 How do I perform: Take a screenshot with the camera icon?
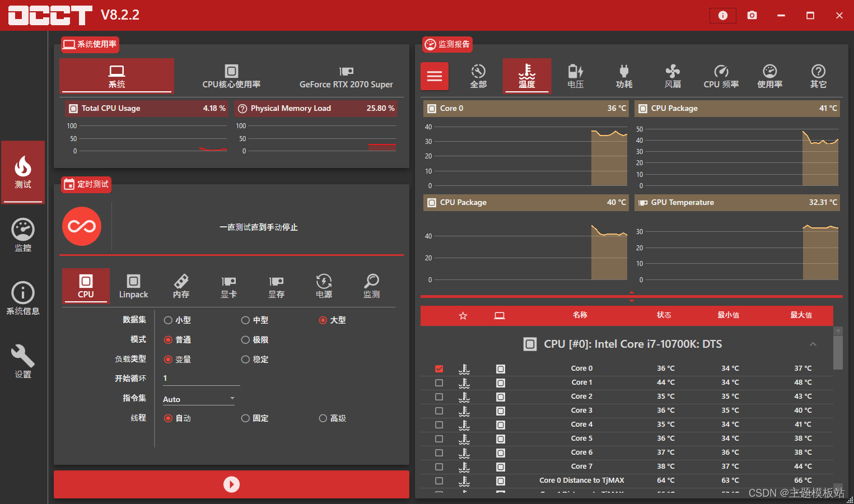click(752, 15)
